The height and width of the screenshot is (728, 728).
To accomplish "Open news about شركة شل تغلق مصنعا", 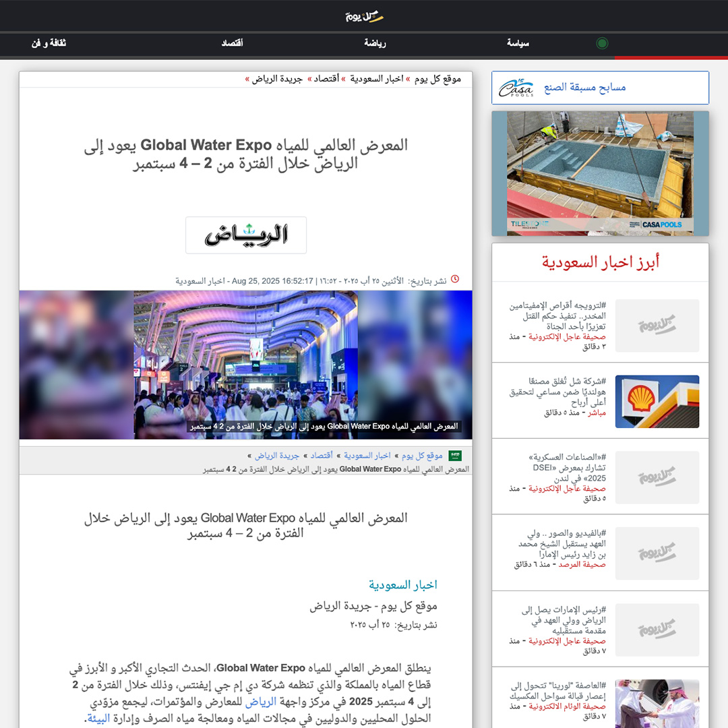I will pyautogui.click(x=557, y=392).
